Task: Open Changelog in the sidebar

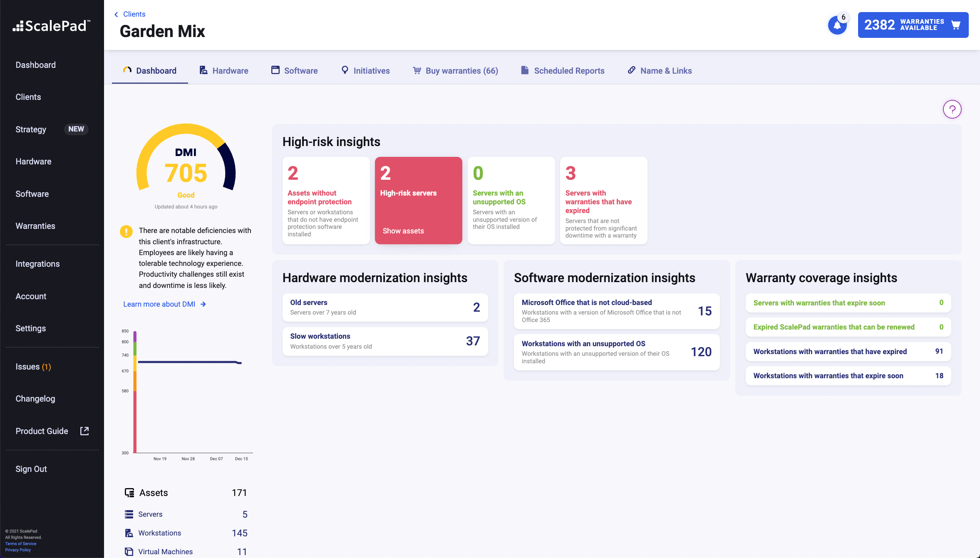Action: point(35,399)
